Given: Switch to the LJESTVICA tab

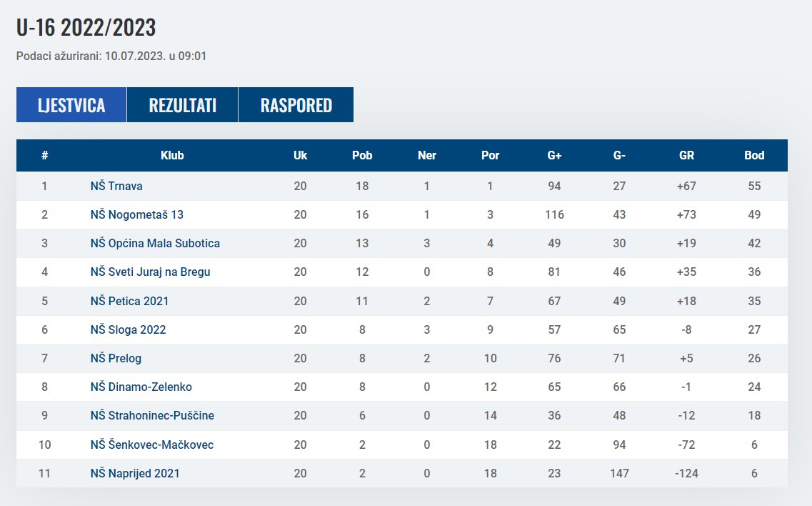Looking at the screenshot, I should 71,105.
